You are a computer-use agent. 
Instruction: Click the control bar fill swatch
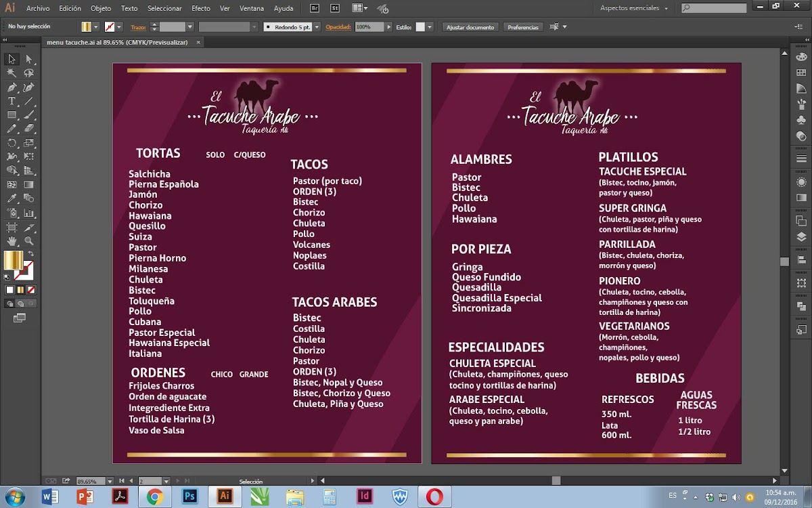point(87,27)
